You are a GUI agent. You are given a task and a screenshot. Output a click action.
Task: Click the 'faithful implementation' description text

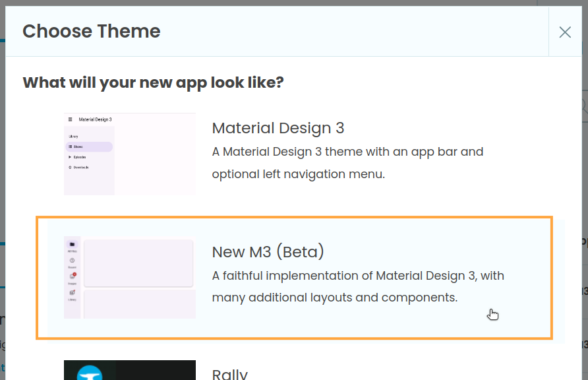pyautogui.click(x=357, y=286)
